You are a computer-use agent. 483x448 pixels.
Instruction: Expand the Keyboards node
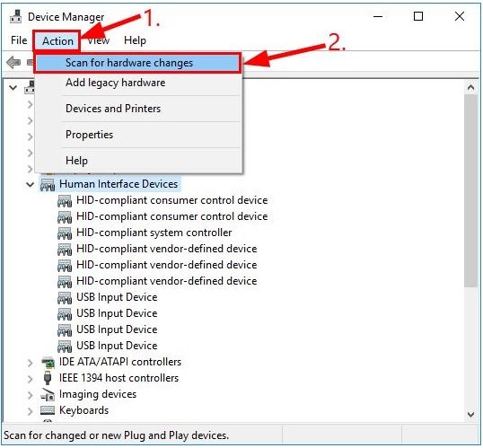coord(30,411)
